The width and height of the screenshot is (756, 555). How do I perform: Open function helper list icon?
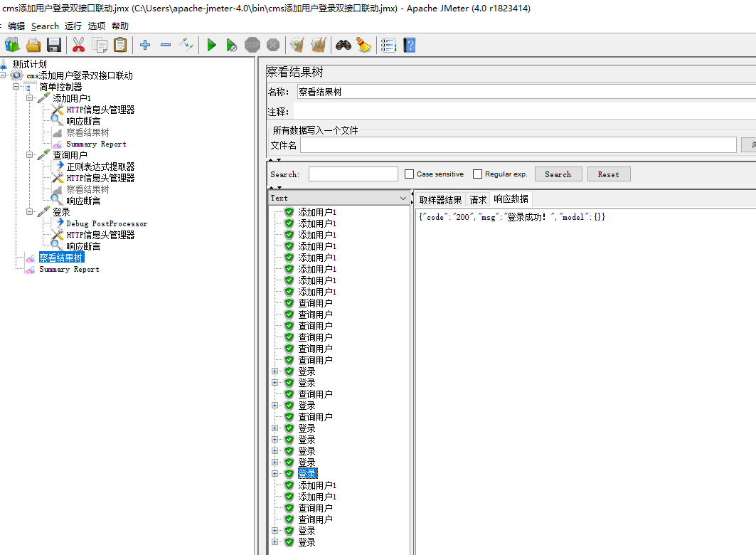[388, 45]
